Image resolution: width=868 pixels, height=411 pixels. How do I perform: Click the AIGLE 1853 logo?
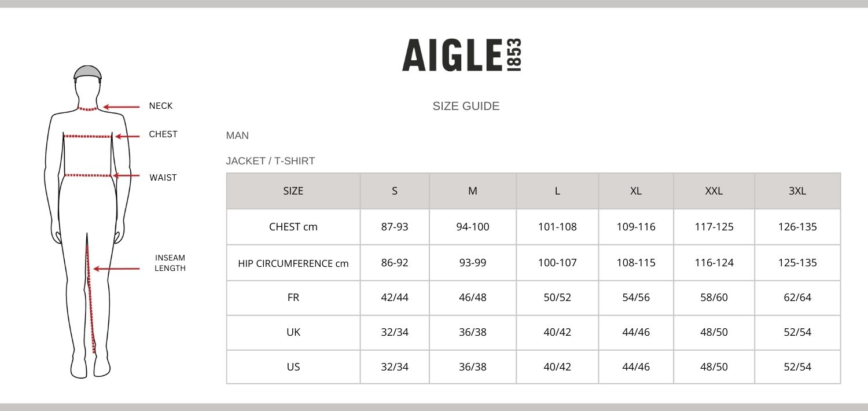(x=462, y=55)
